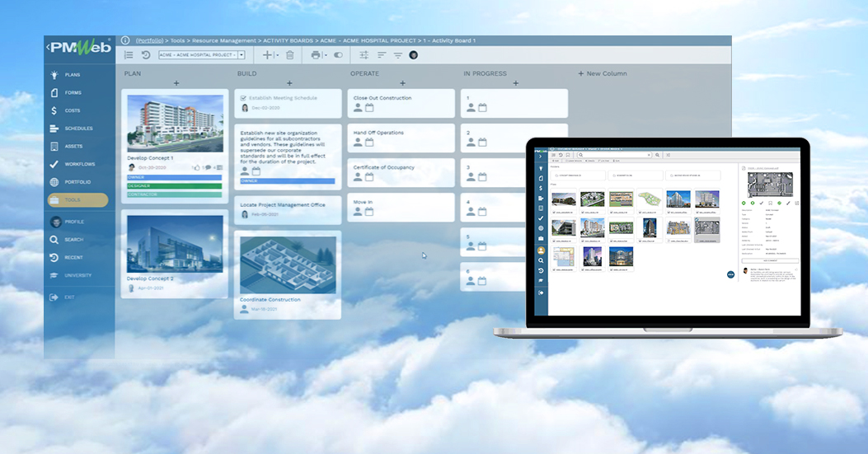Image resolution: width=868 pixels, height=454 pixels.
Task: Add a card under the OPERATE column
Action: point(402,83)
